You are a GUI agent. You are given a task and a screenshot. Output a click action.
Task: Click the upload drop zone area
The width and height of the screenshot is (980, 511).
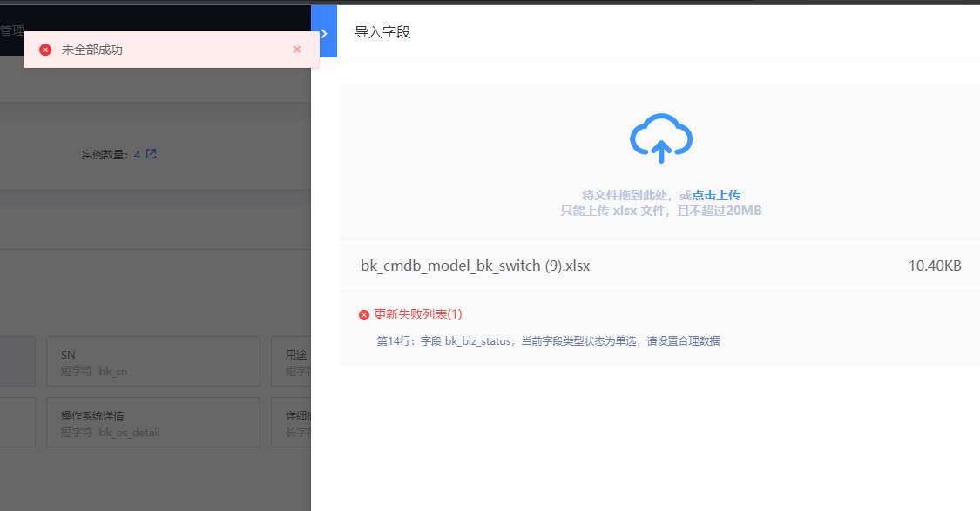660,161
